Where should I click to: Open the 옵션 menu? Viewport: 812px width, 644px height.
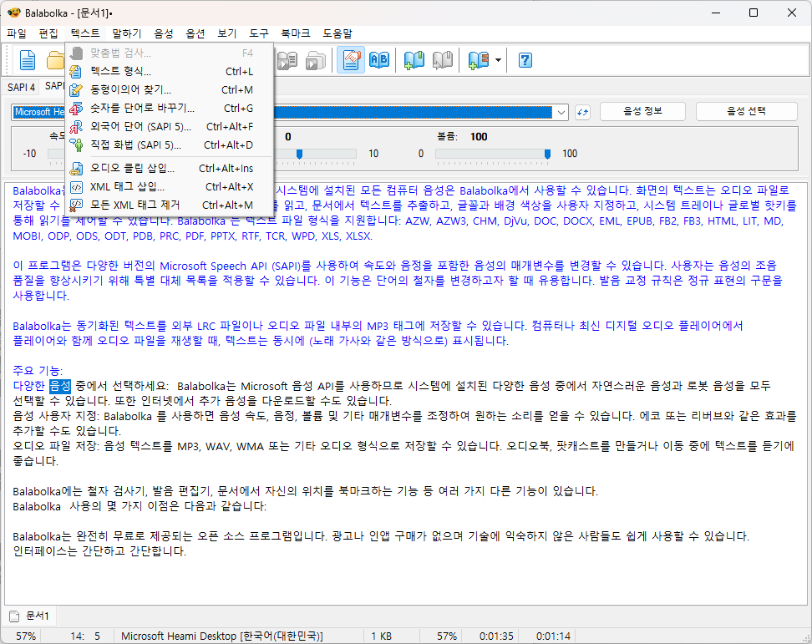click(x=195, y=33)
